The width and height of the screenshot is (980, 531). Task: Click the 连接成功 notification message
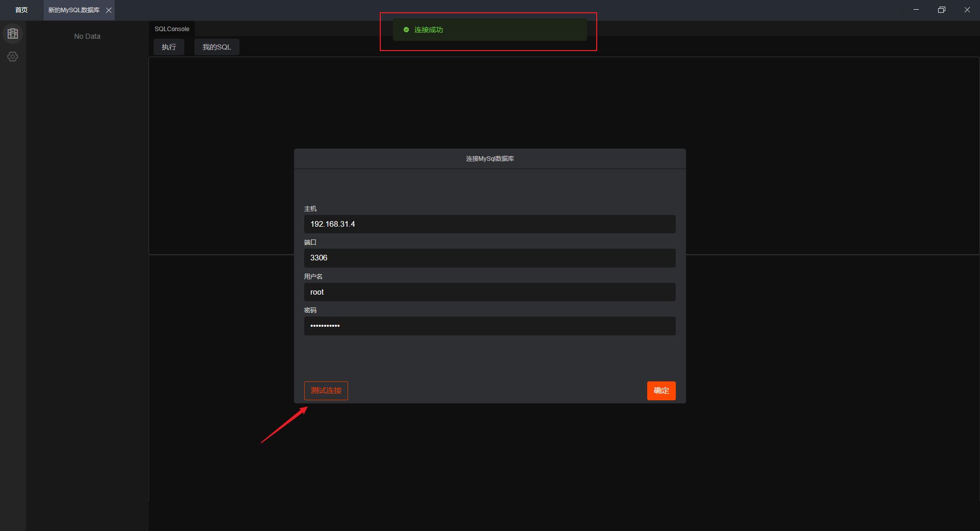(x=429, y=30)
